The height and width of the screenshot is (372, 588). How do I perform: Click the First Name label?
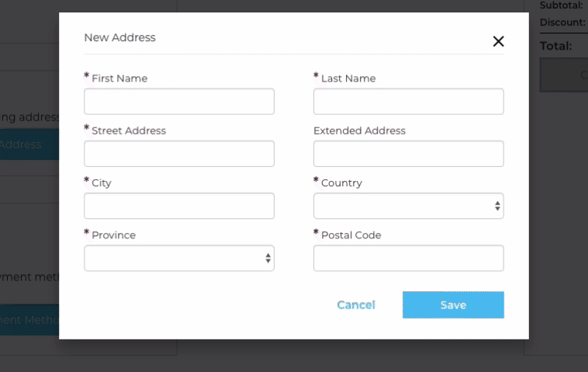[x=119, y=78]
